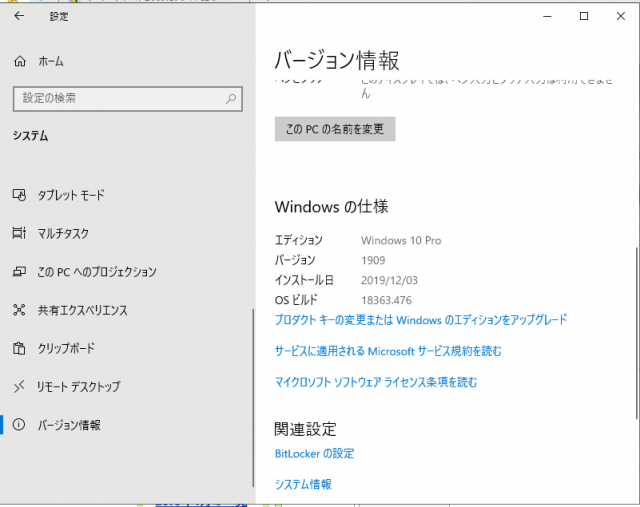Viewport: 640px width, 507px height.
Task: Click the Clipboard icon
Action: point(19,348)
